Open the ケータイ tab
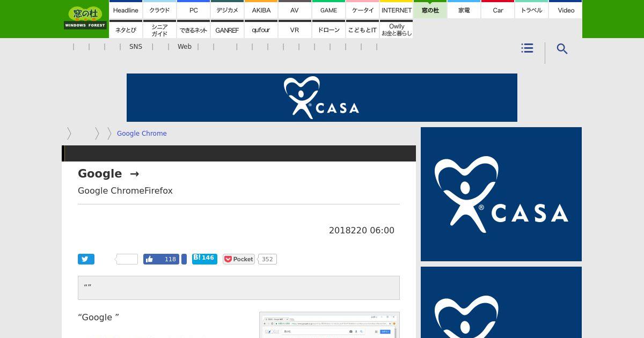The width and height of the screenshot is (644, 338). [x=362, y=10]
